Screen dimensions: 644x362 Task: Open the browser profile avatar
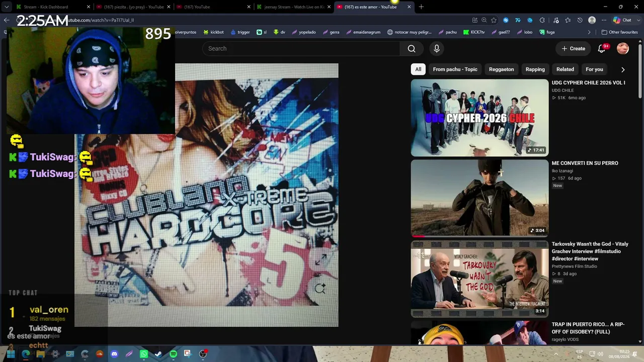click(x=592, y=20)
